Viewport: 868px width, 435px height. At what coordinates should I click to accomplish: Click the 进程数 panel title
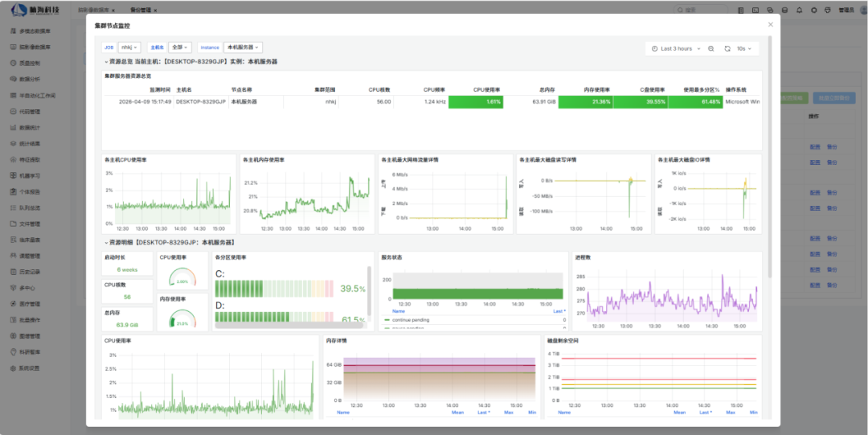[583, 257]
